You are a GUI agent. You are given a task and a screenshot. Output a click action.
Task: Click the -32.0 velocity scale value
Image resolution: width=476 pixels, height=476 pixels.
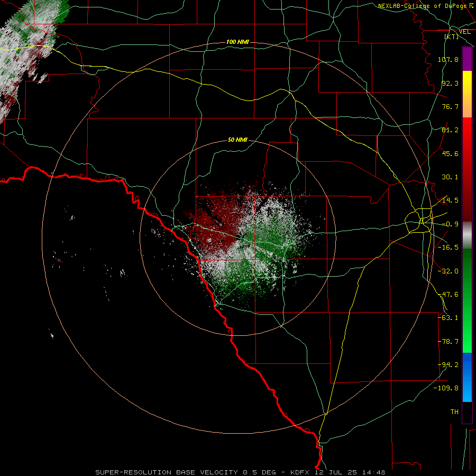448,271
